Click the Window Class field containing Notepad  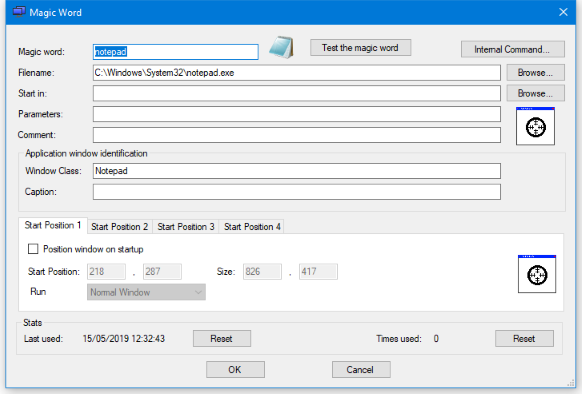(297, 171)
